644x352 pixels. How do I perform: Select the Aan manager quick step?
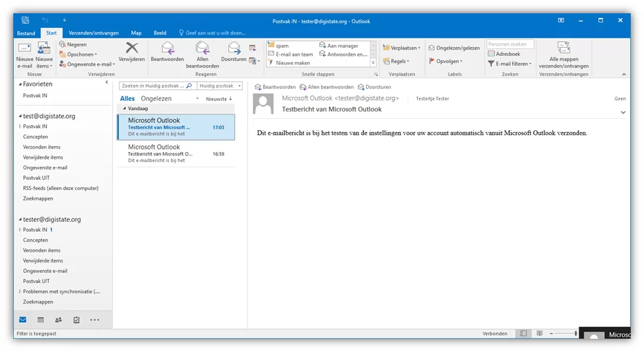(339, 46)
